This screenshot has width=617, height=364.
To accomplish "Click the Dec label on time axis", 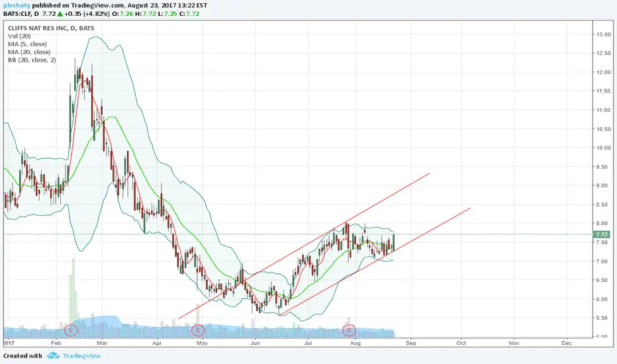I will coord(567,343).
